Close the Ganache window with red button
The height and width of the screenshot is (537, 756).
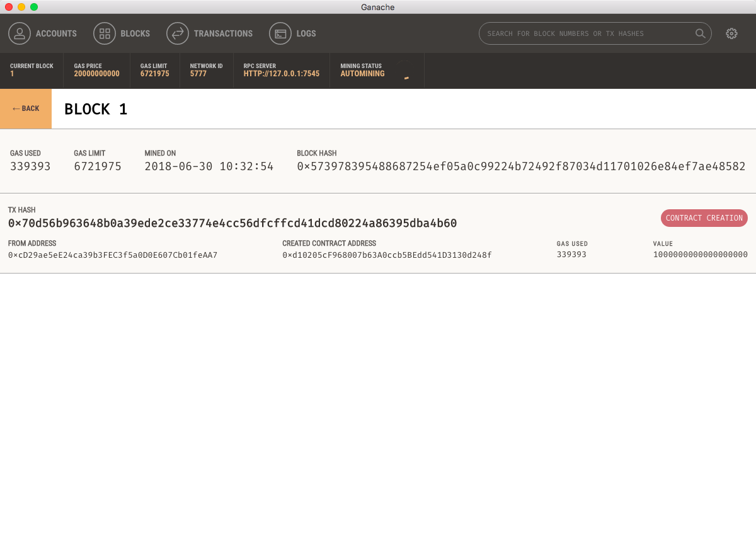(x=9, y=7)
